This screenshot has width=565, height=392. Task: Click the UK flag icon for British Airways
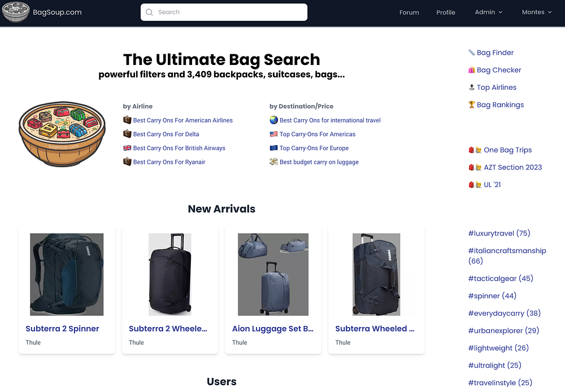pyautogui.click(x=127, y=148)
